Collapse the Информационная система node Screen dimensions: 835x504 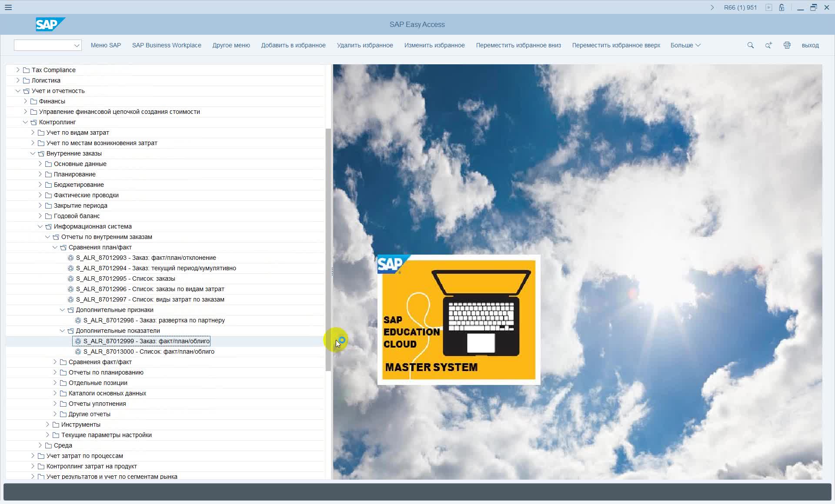(x=40, y=226)
